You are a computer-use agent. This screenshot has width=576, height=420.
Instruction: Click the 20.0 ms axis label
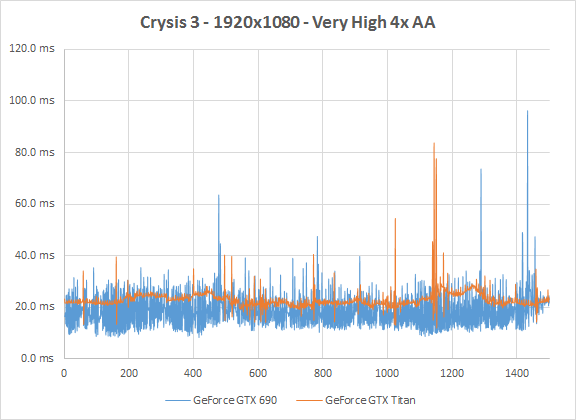coord(35,306)
